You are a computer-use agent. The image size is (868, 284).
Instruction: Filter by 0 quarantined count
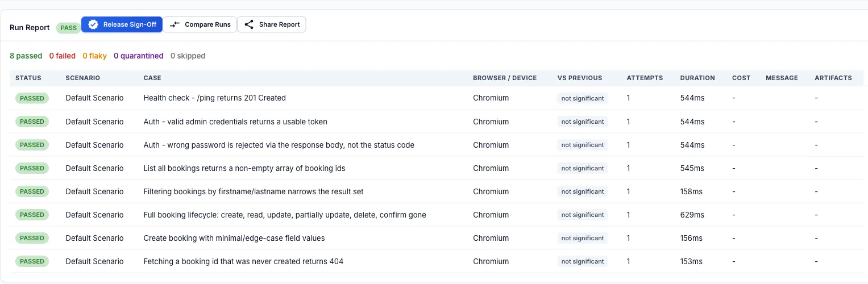click(x=139, y=56)
